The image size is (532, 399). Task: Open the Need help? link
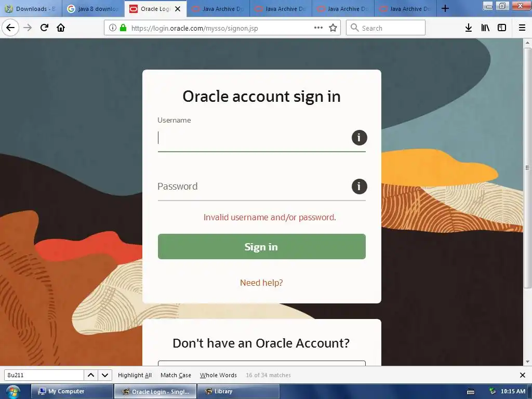[x=261, y=283]
